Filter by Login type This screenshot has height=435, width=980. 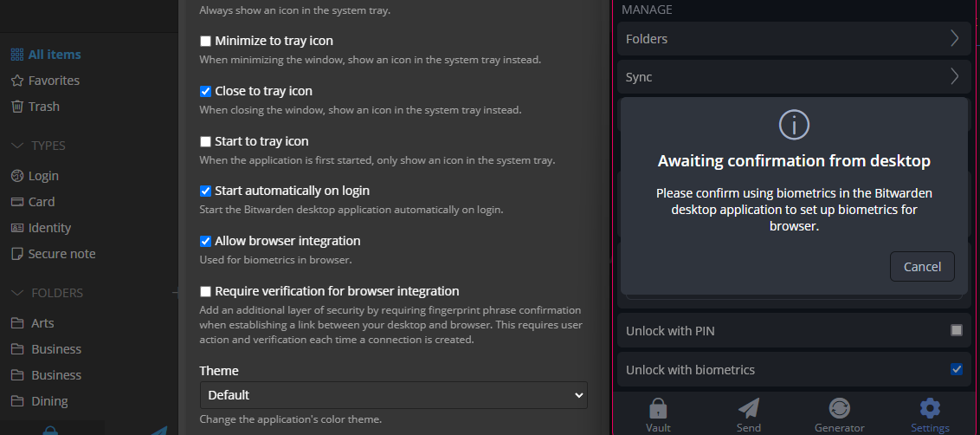point(43,176)
